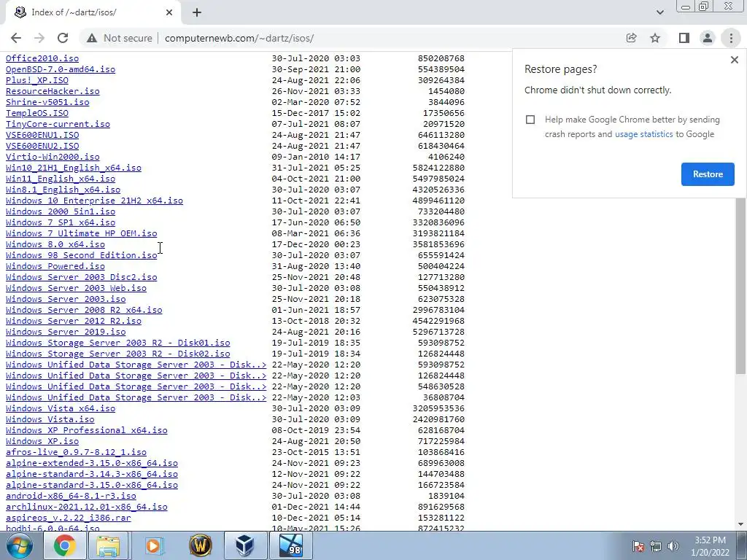Open the OpenBSD-7.0-amd64.iso link
The image size is (747, 560).
(61, 69)
